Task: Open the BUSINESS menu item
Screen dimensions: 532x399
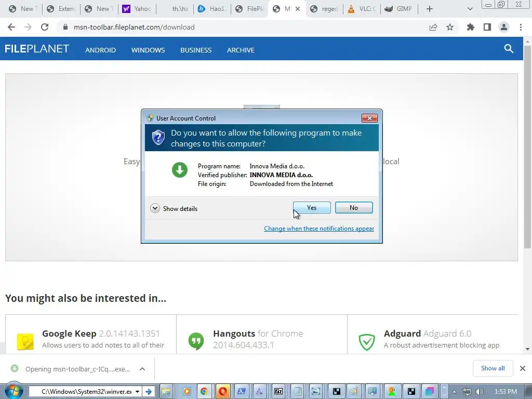Action: point(196,50)
